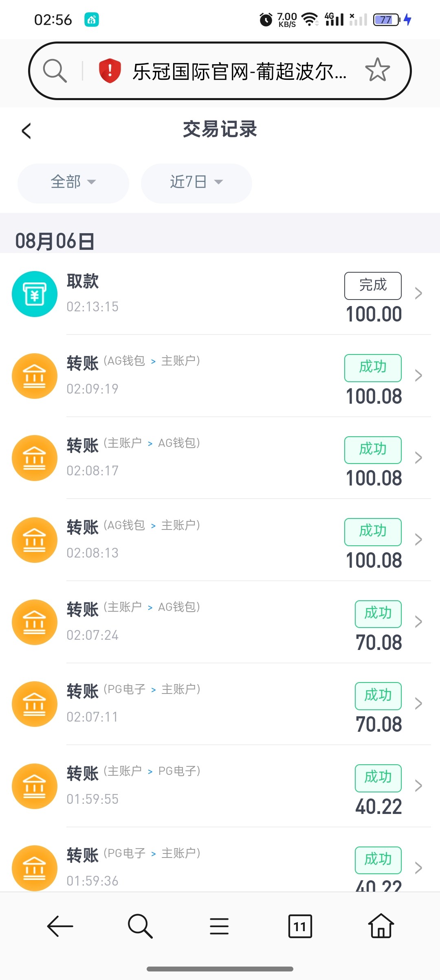
Task: Tap bottom bar search icon
Action: pos(140,927)
